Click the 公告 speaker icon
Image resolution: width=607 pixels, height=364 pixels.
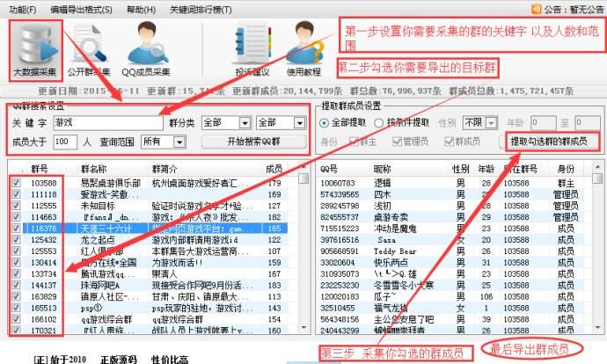536,9
